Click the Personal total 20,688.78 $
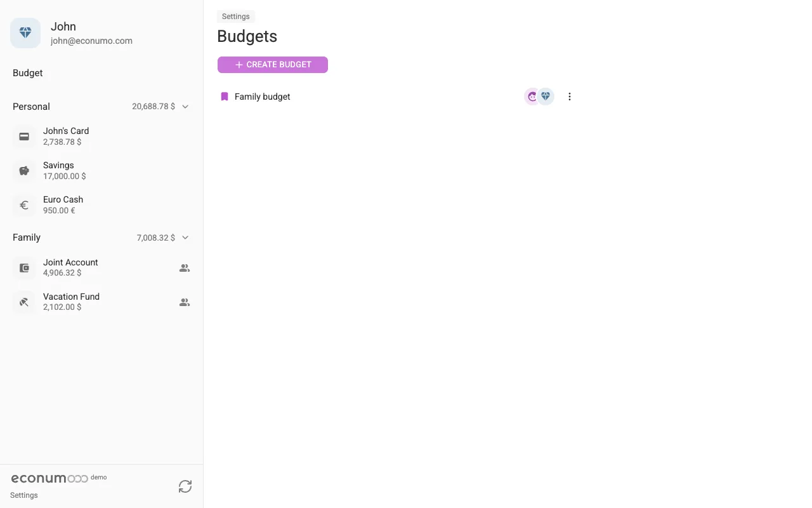 (x=154, y=107)
